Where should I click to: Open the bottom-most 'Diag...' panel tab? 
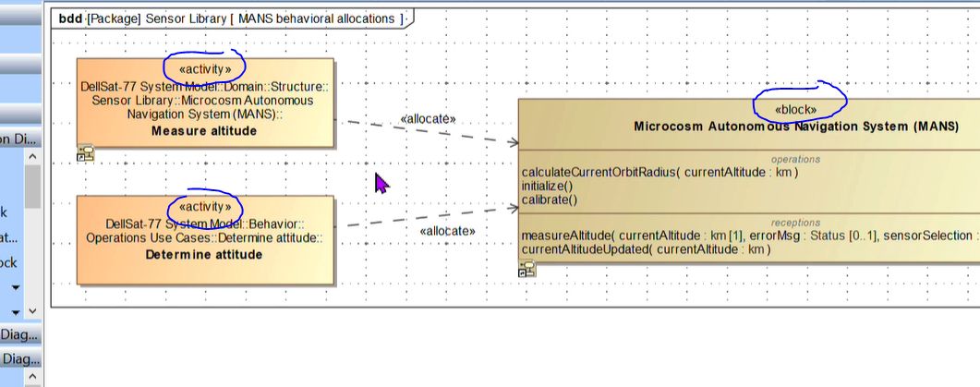click(x=20, y=359)
